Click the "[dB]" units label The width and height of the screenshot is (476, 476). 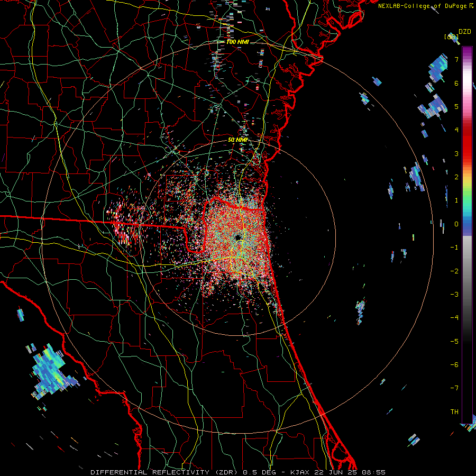(x=451, y=36)
